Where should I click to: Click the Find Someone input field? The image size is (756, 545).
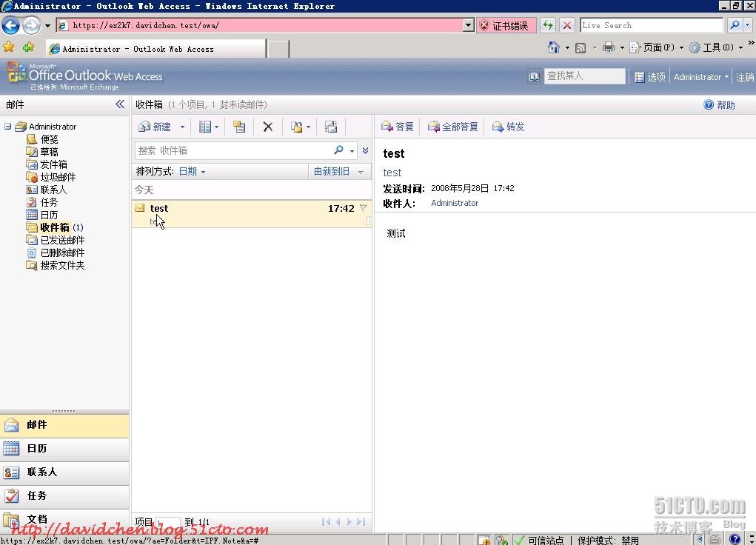click(x=584, y=76)
